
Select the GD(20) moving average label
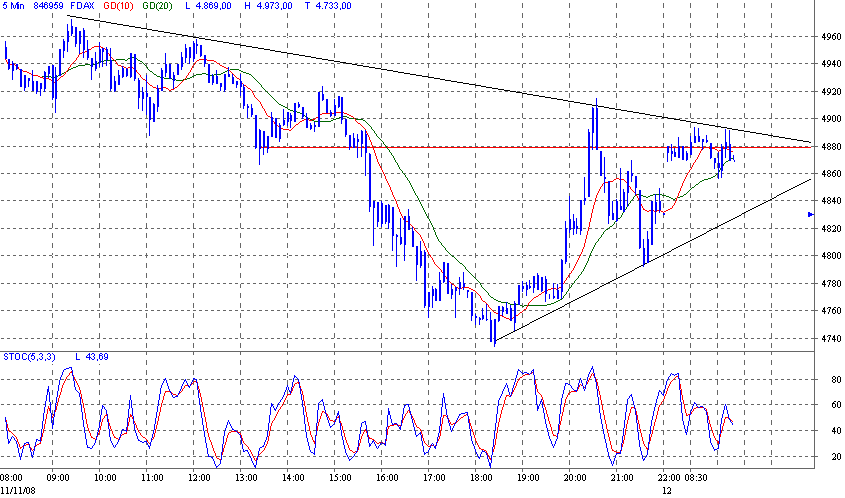[157, 6]
